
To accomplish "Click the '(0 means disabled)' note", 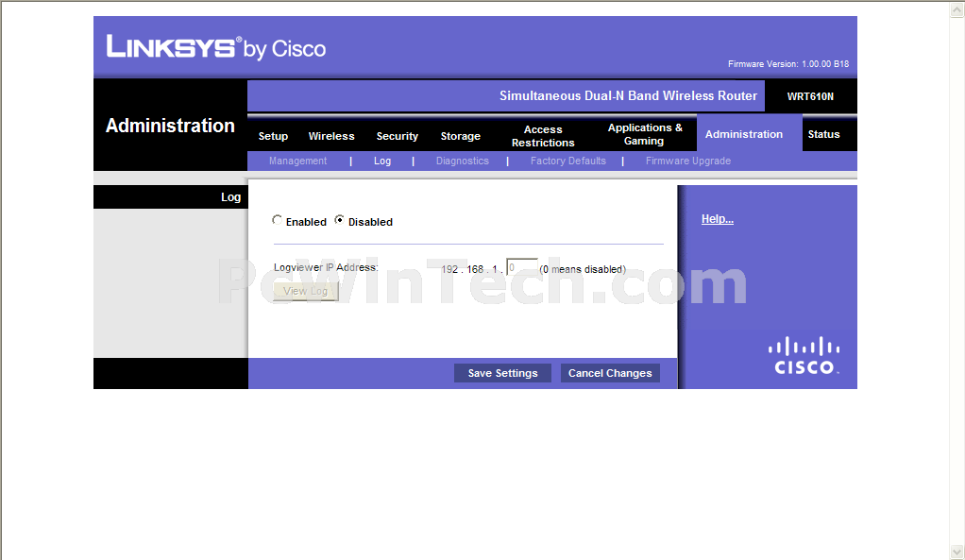I will coord(583,269).
